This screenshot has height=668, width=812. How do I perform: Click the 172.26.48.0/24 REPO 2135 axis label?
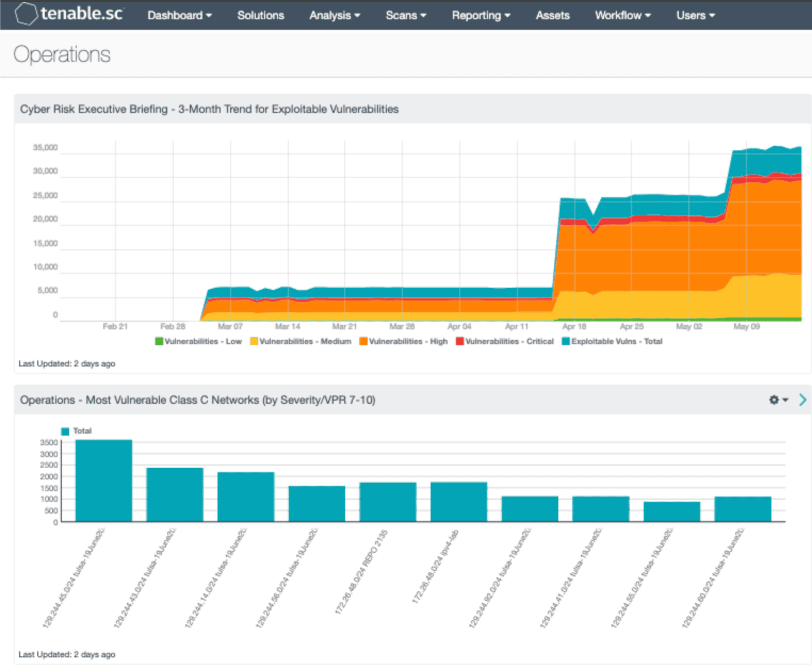pyautogui.click(x=361, y=572)
